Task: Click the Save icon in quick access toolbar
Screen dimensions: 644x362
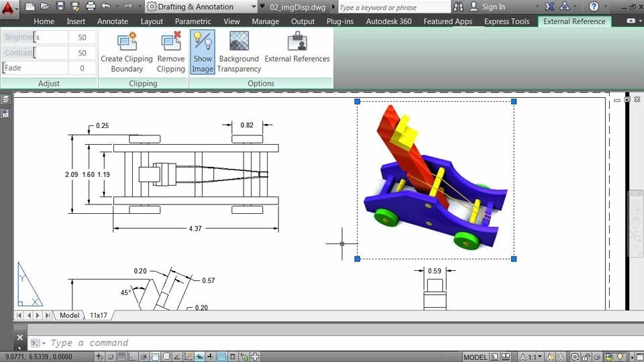Action: [x=60, y=7]
